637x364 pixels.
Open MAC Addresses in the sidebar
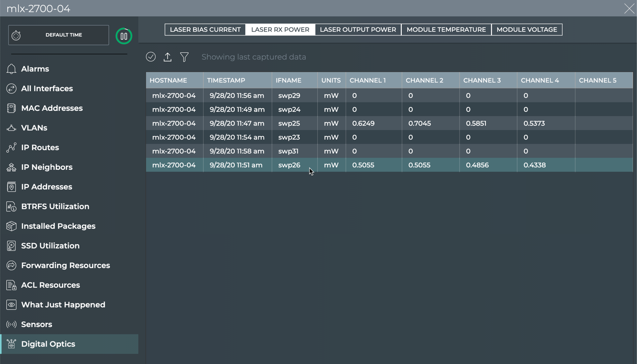(52, 108)
